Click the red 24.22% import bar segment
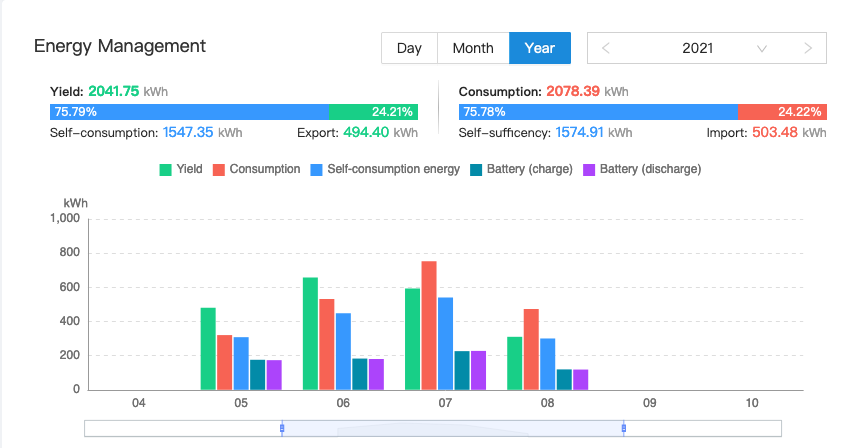The image size is (854, 448). pos(782,112)
